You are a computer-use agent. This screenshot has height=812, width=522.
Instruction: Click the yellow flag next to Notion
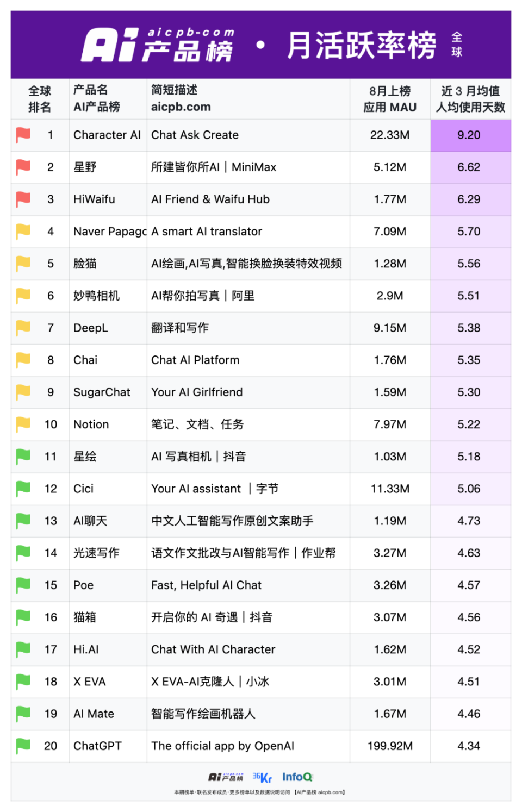(22, 424)
